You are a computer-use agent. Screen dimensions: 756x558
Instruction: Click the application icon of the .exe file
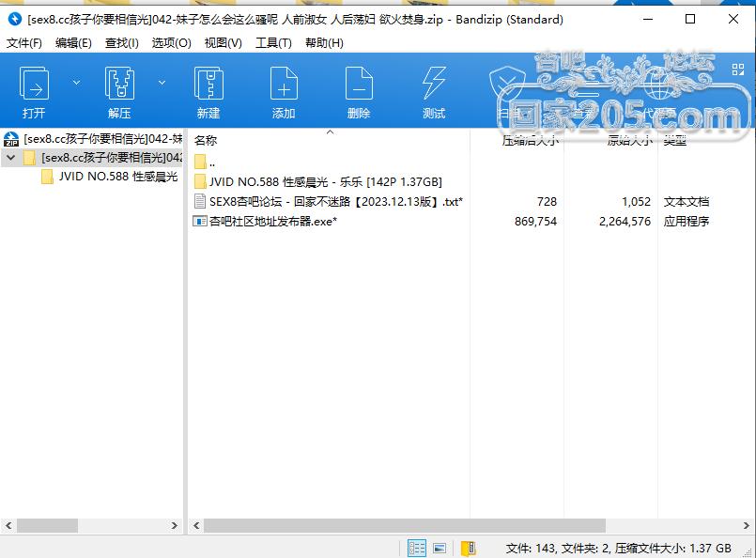pos(200,222)
